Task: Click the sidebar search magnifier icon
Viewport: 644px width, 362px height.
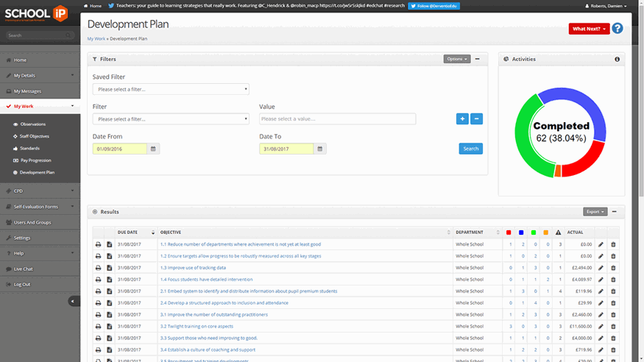Action: click(68, 35)
